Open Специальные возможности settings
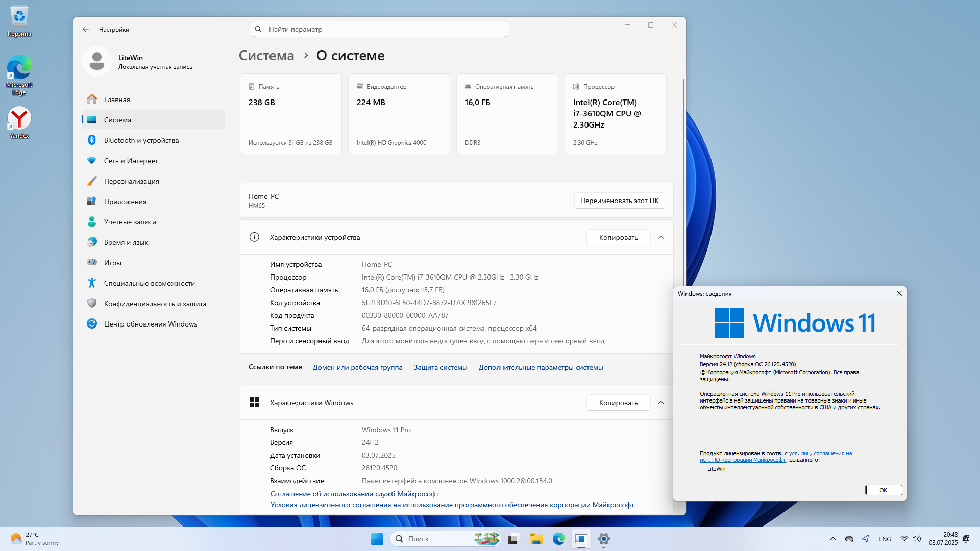 tap(149, 283)
